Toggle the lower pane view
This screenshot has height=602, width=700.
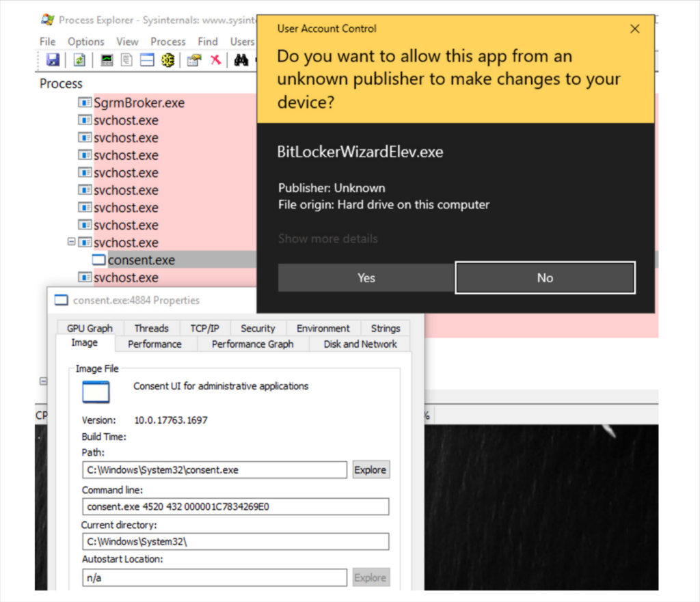tap(146, 60)
